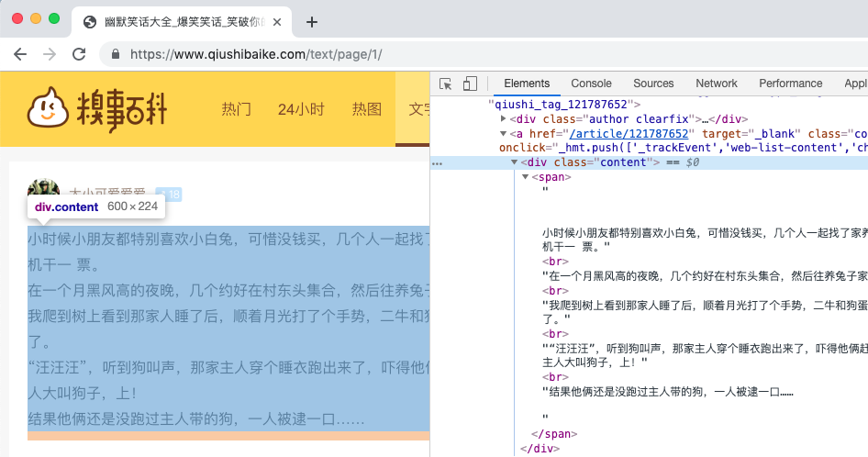Toggle the DevTools device toolbar icon

click(x=470, y=84)
